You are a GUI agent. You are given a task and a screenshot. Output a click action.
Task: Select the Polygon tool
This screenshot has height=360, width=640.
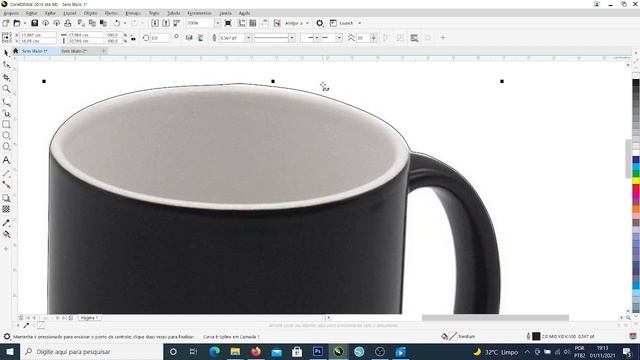tap(6, 147)
